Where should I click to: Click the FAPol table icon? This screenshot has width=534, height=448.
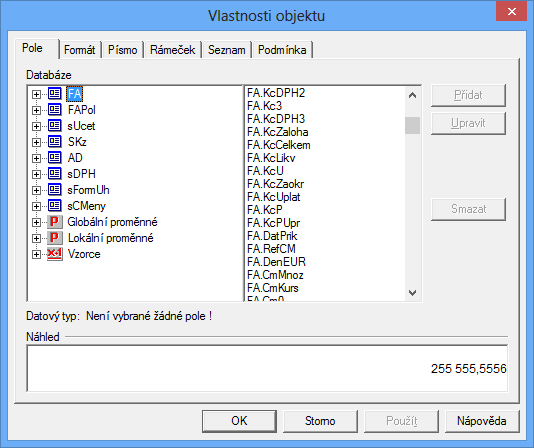54,109
